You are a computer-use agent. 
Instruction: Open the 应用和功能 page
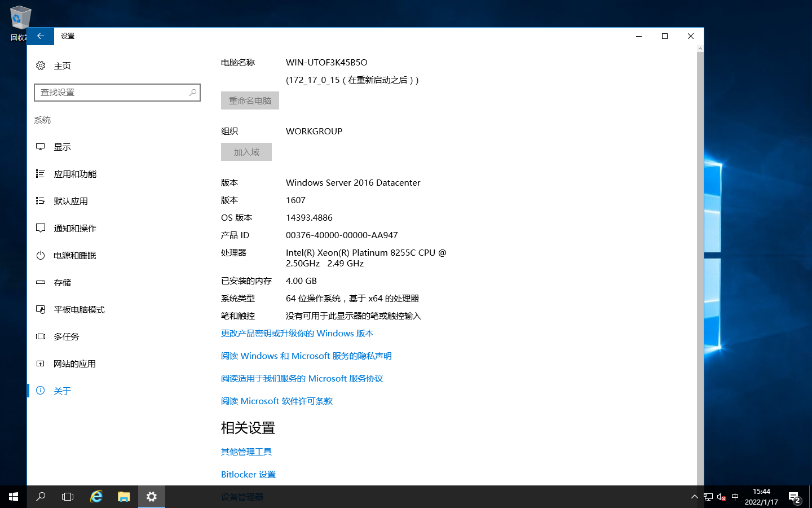coord(75,174)
